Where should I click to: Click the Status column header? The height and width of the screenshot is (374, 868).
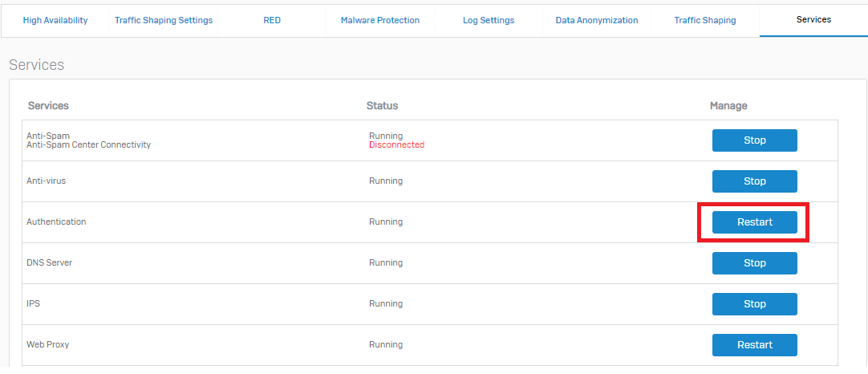(382, 106)
